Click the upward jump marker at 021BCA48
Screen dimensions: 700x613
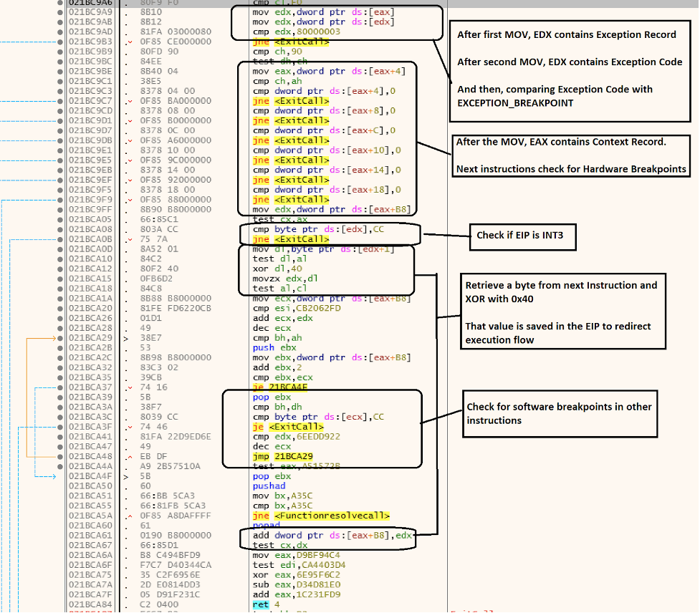click(x=130, y=457)
